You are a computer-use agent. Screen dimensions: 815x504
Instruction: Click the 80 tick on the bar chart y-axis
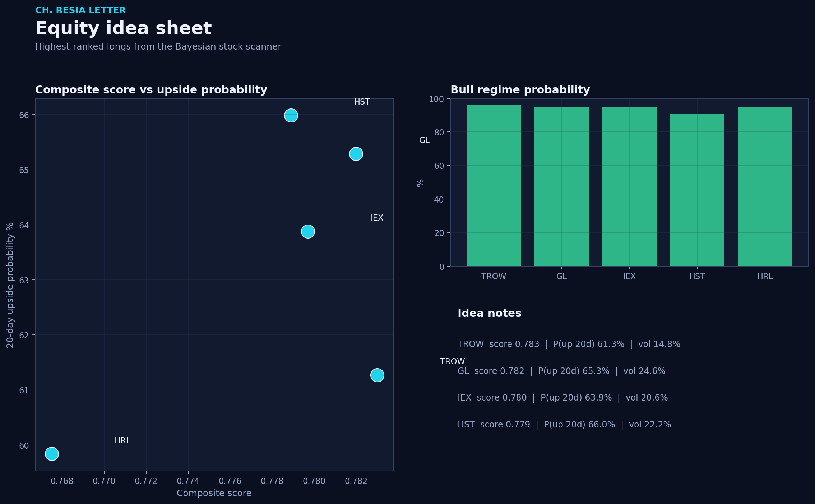pyautogui.click(x=439, y=133)
